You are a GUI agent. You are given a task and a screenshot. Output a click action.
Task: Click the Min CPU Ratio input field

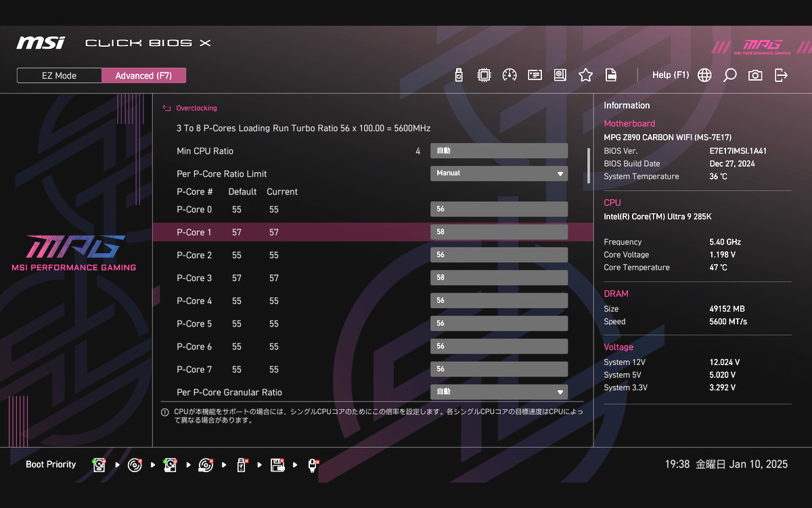coord(499,151)
